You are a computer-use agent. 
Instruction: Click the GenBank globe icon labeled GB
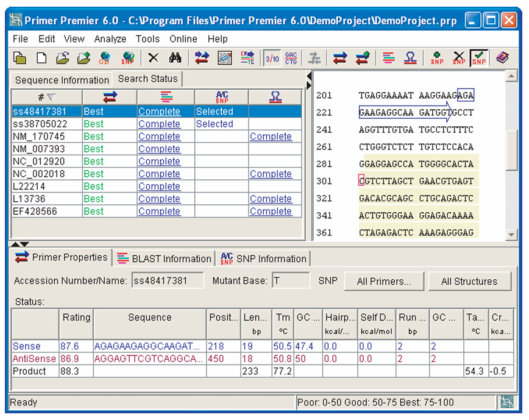(x=104, y=59)
